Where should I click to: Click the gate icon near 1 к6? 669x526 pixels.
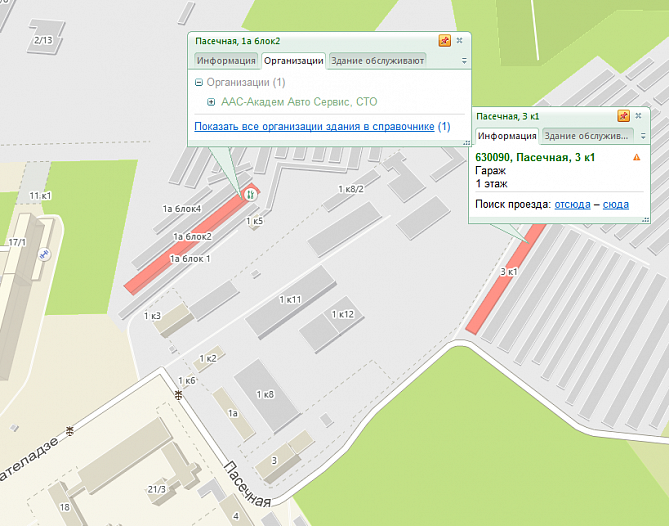coord(178,394)
